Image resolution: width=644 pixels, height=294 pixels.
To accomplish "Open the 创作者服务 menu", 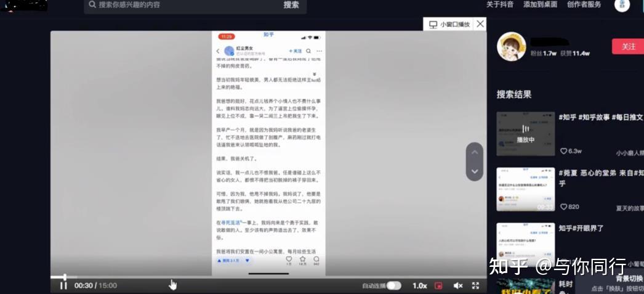I will [584, 4].
